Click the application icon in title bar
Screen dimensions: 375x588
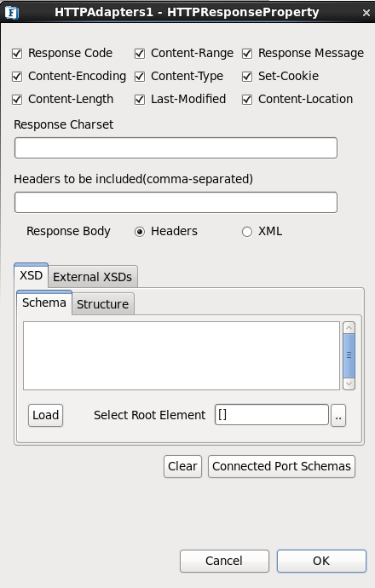[x=12, y=13]
